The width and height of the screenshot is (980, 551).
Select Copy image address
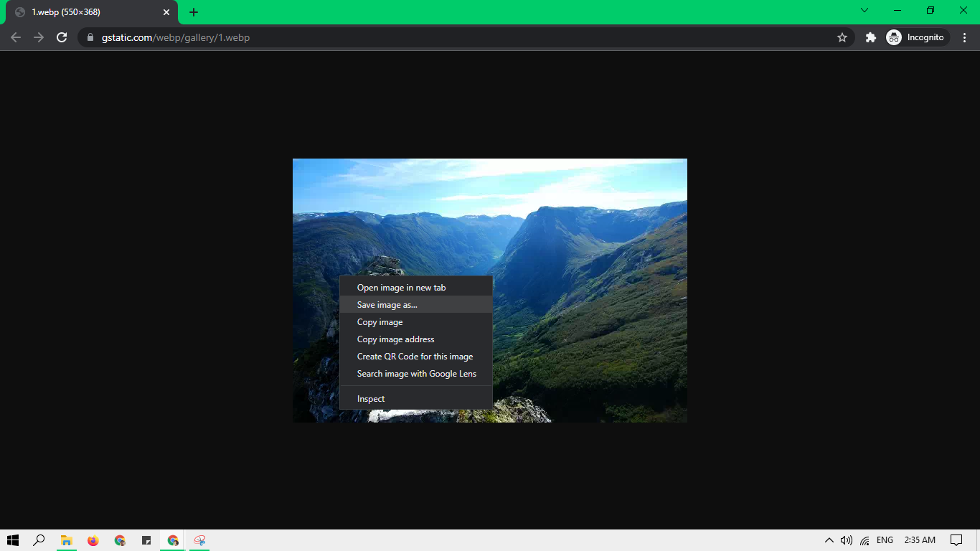tap(416, 339)
